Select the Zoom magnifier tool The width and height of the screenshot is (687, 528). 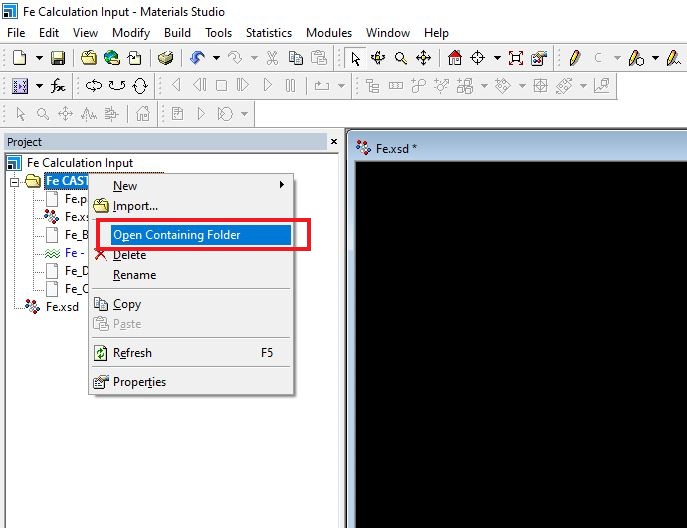pos(401,59)
